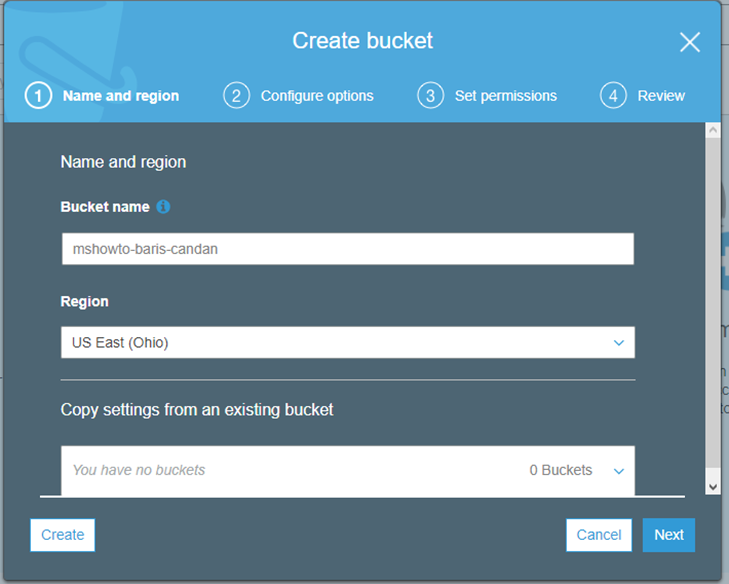729x584 pixels.
Task: Click the Region dropdown chevron arrow
Action: coord(618,343)
